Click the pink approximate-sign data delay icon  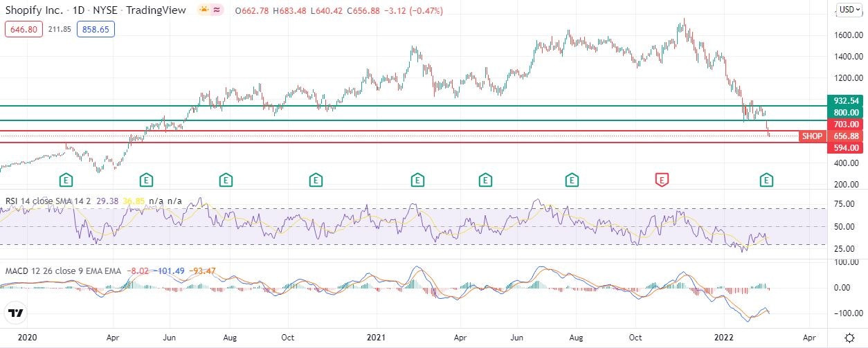[217, 10]
